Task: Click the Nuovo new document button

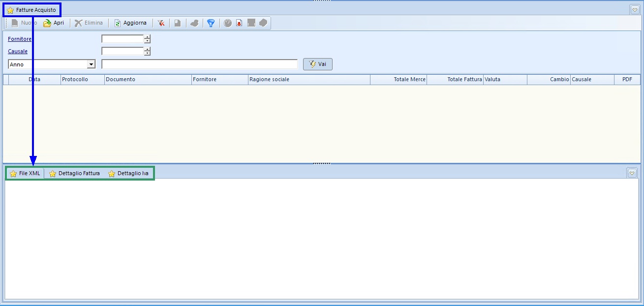Action: (24, 23)
